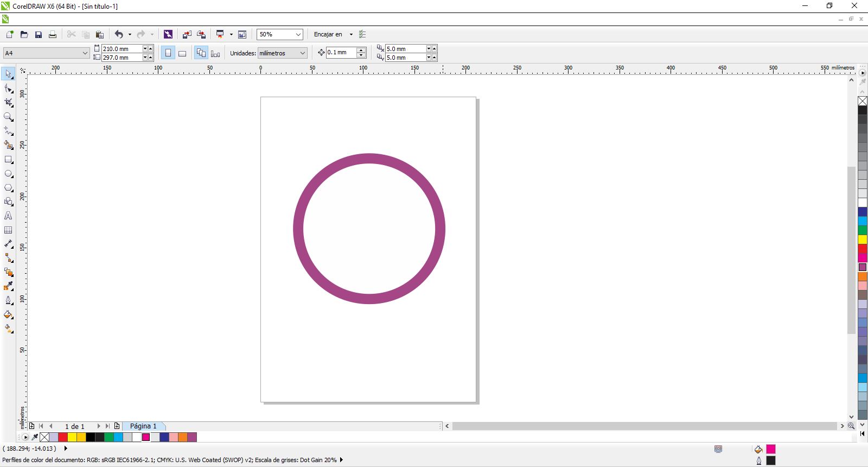
Task: Undo the last action
Action: 119,35
